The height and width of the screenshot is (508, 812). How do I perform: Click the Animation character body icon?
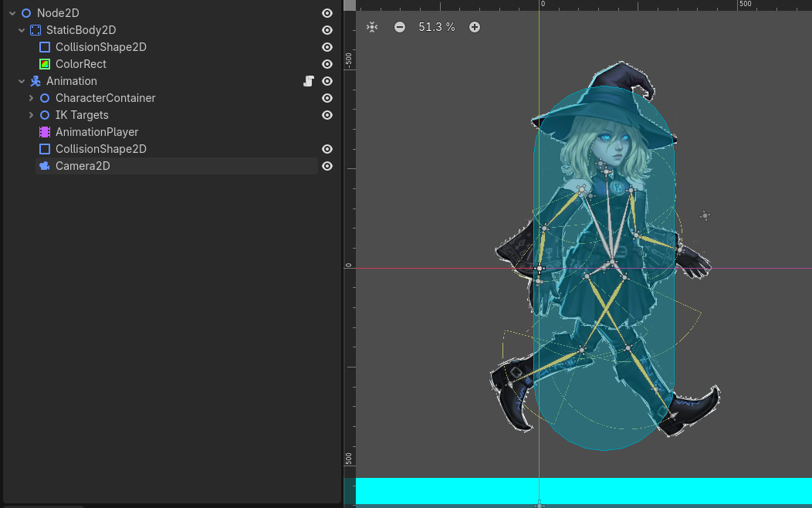36,81
